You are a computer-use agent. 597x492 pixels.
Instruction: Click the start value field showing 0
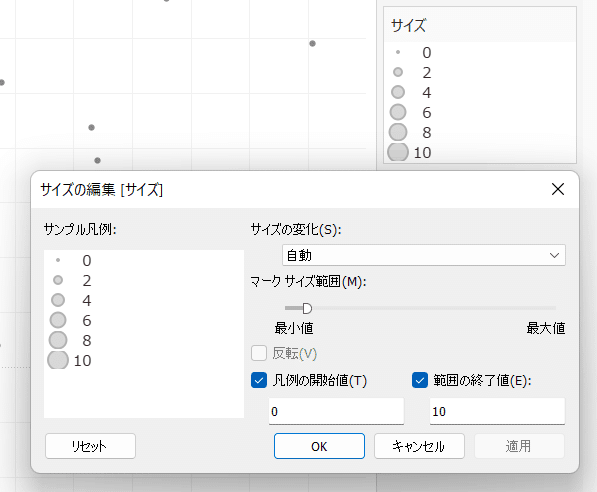click(x=336, y=411)
